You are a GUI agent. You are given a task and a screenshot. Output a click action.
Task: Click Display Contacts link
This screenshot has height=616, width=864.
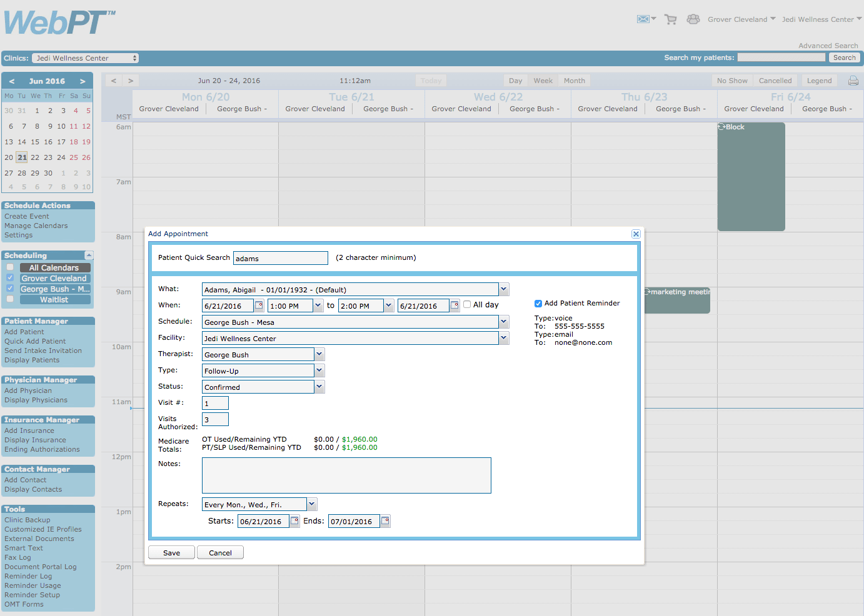(33, 489)
